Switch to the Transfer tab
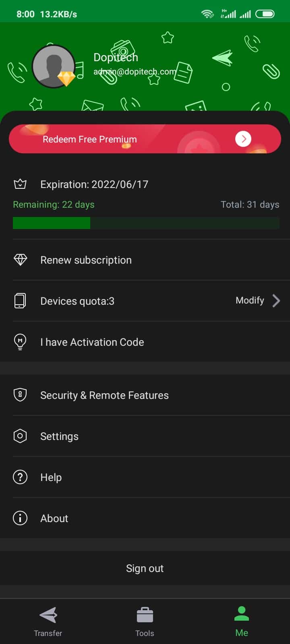Viewport: 290px width, 644px height. (48, 621)
